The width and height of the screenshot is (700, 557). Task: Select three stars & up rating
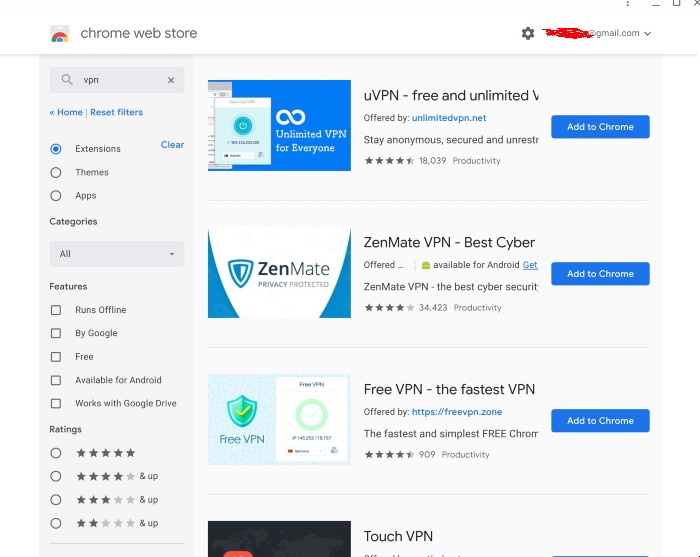tap(56, 499)
